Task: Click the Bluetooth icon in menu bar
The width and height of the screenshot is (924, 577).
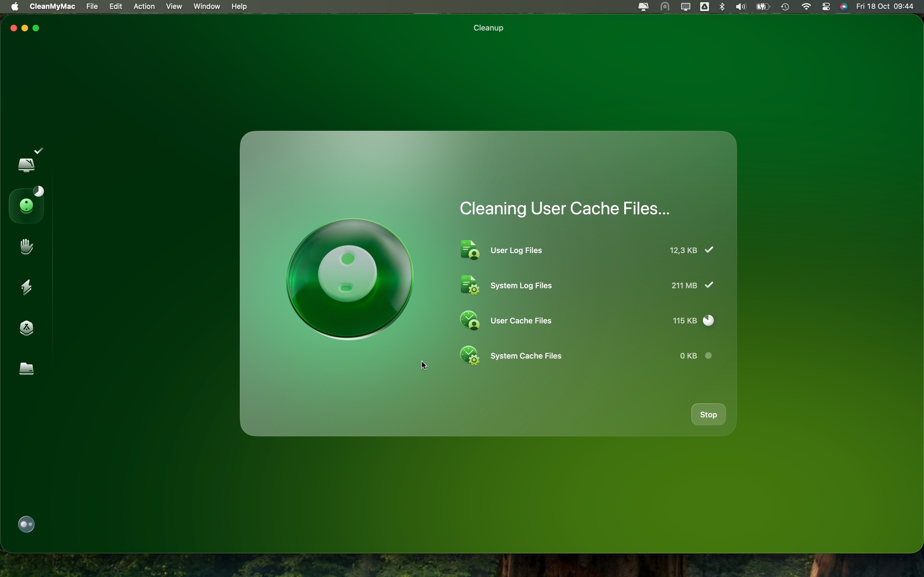Action: click(x=722, y=7)
